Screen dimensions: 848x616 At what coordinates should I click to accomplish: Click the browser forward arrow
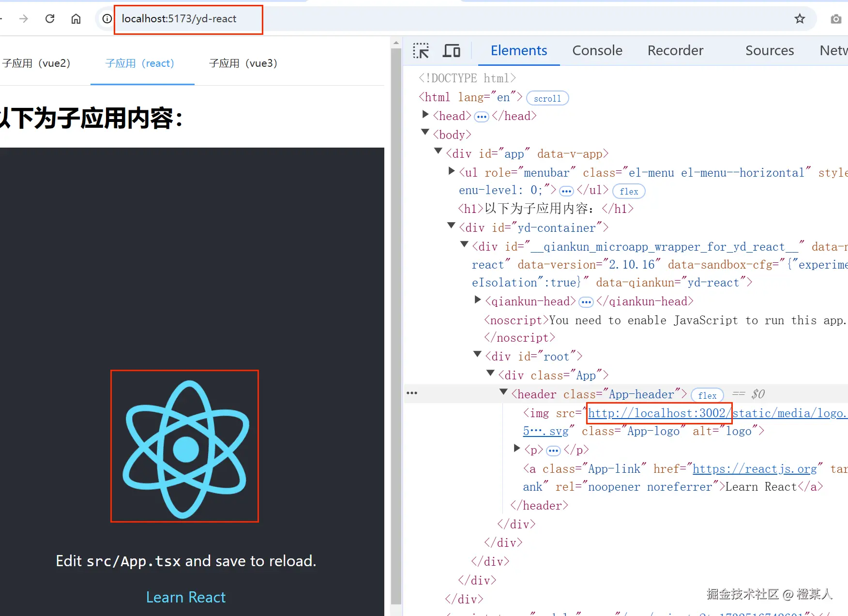(23, 19)
